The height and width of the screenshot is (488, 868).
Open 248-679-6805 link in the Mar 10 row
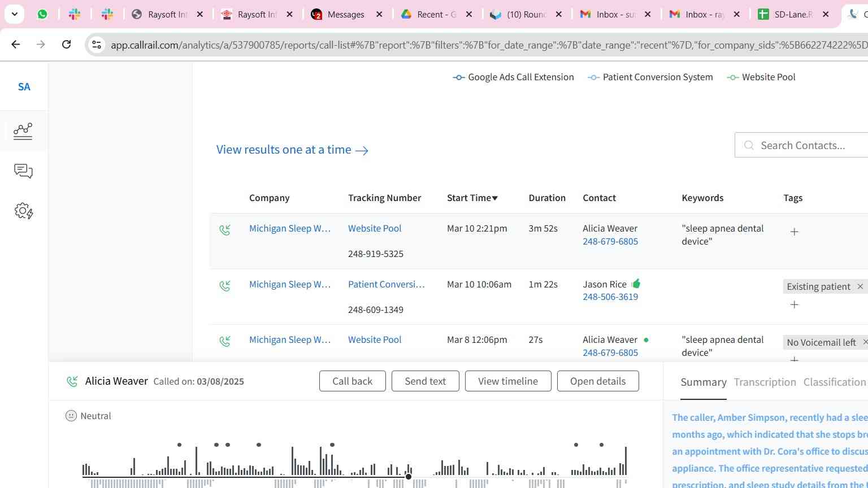pyautogui.click(x=610, y=242)
